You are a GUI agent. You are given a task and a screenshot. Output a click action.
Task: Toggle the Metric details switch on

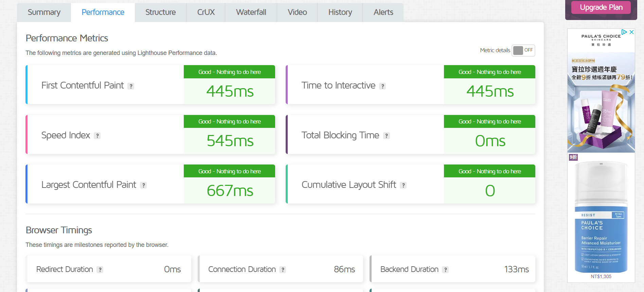click(523, 50)
